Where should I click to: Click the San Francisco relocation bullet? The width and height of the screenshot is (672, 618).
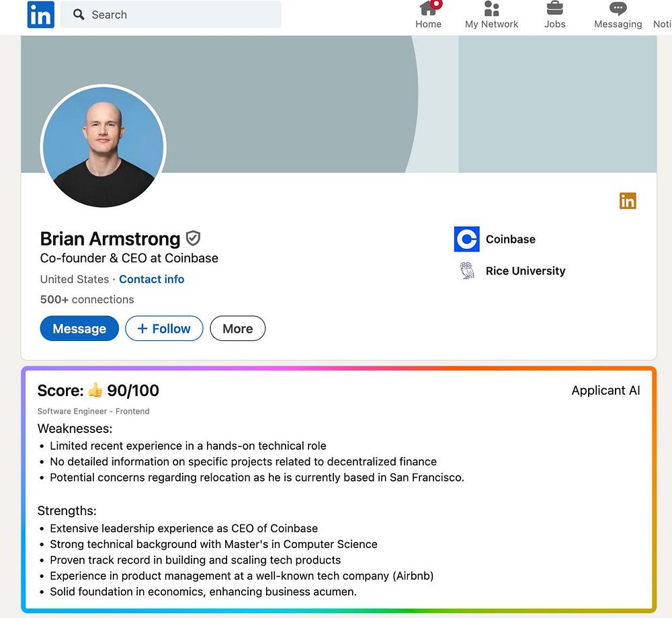coord(257,477)
